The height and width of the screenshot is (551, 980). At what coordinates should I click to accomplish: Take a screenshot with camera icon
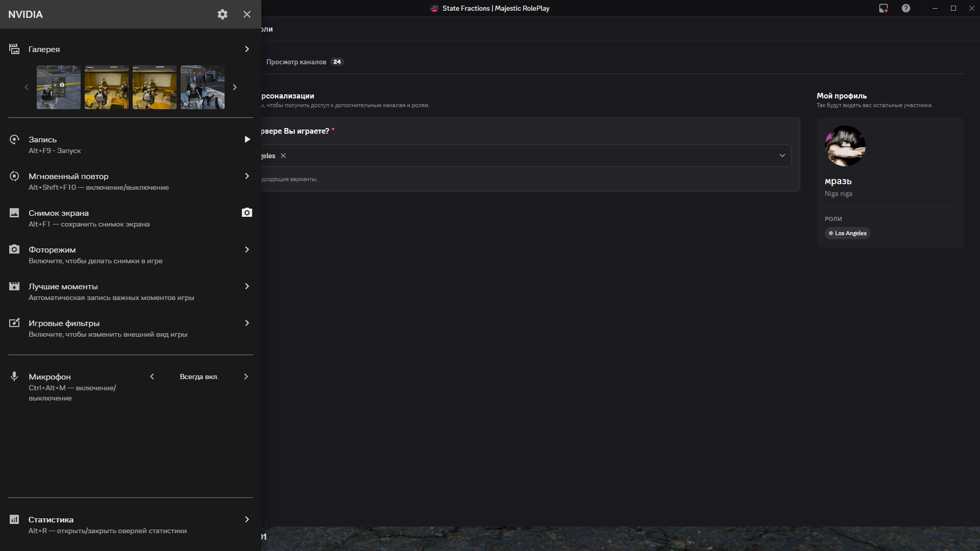247,213
